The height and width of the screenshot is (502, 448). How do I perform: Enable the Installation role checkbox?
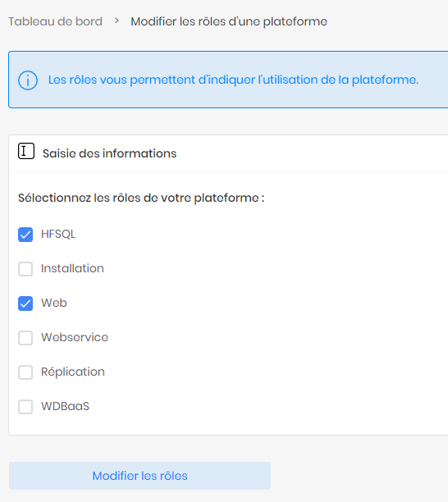[25, 269]
